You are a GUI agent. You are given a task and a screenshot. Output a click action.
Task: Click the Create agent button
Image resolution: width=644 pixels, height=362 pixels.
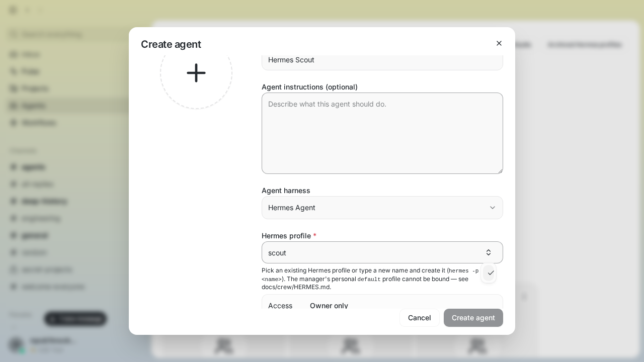pyautogui.click(x=473, y=318)
